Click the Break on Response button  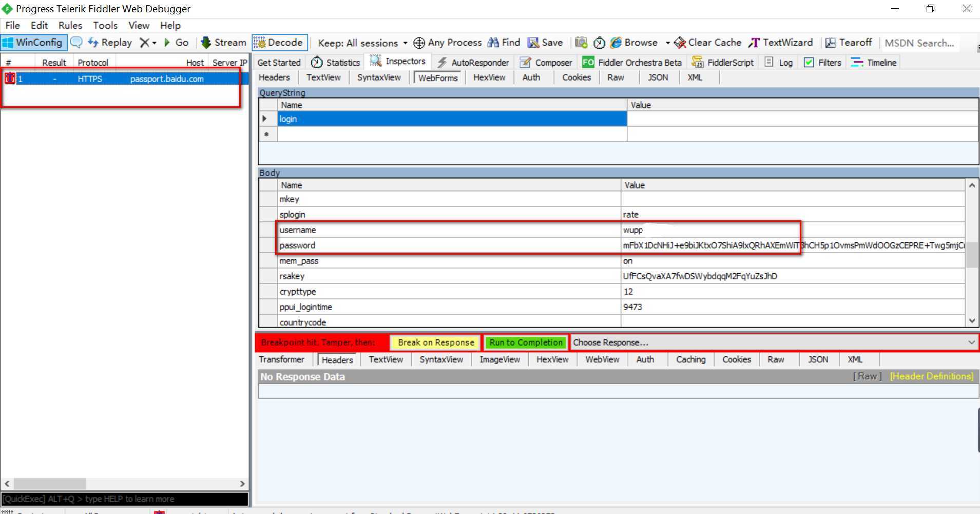(x=435, y=342)
